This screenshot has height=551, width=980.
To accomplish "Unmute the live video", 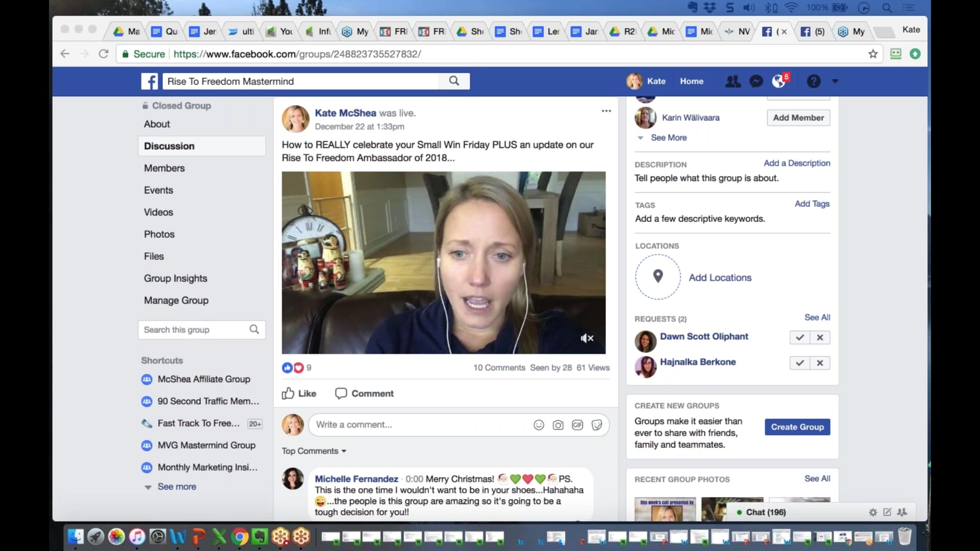I will [587, 338].
